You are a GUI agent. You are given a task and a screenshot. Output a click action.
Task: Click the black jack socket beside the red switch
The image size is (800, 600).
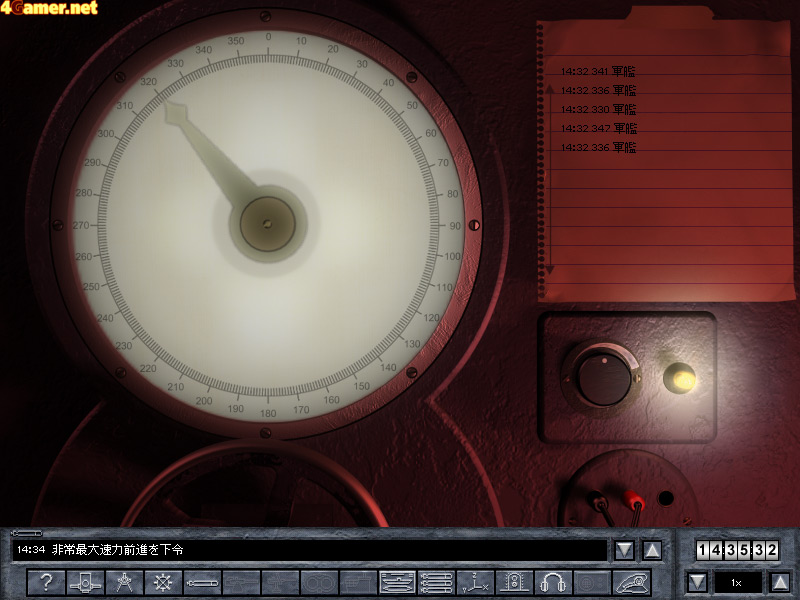click(x=665, y=498)
